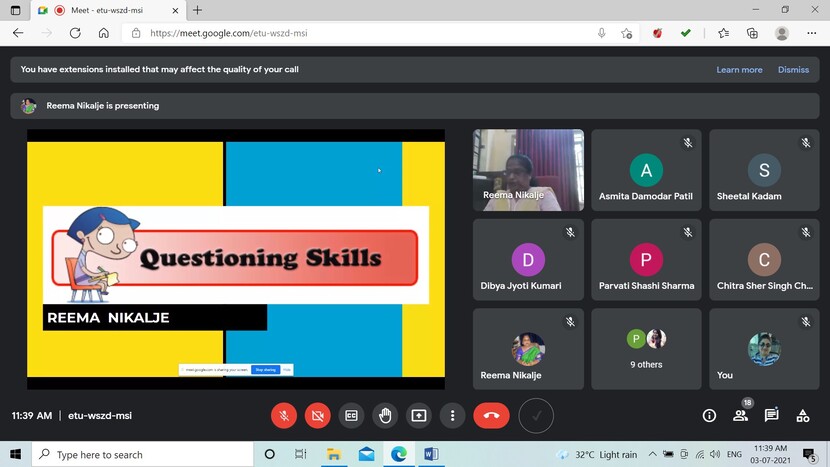Viewport: 830px width, 467px height.
Task: Toggle closed captions on
Action: pos(351,415)
